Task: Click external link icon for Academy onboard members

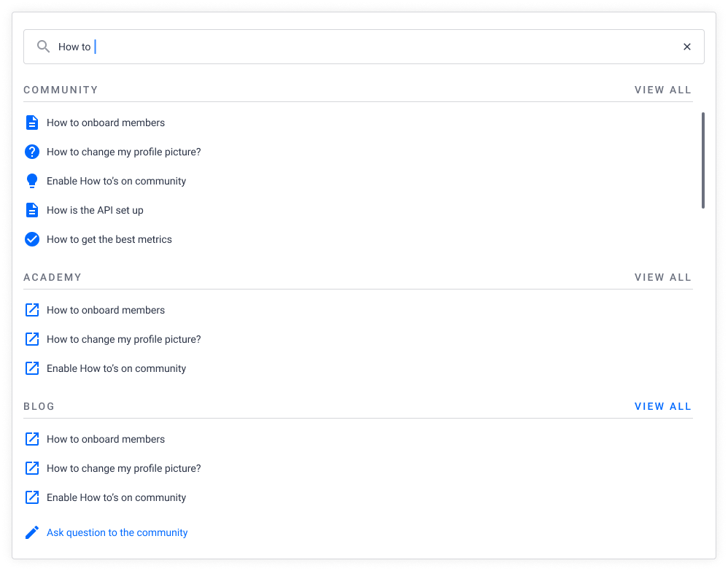Action: (31, 310)
